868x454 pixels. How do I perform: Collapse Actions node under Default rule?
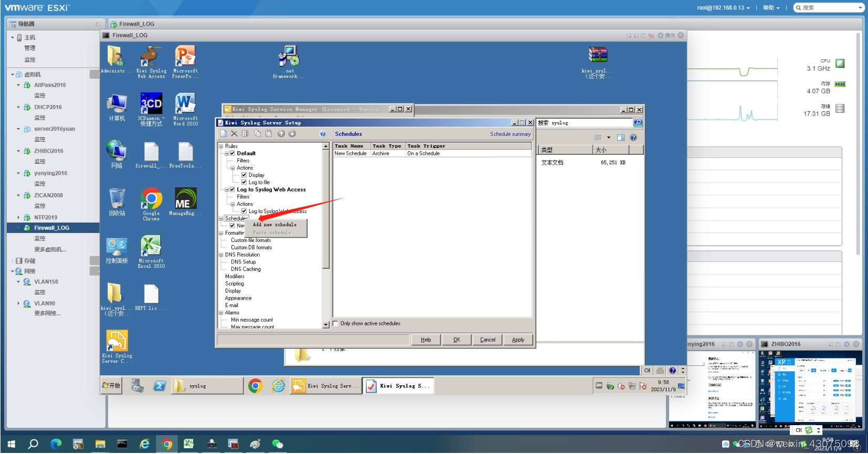pyautogui.click(x=232, y=168)
